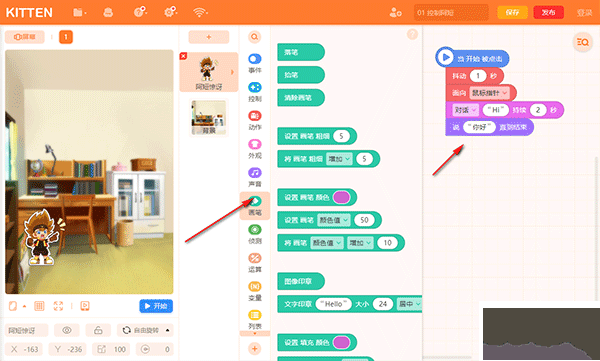The width and height of the screenshot is (600, 361).
Task: Click the block search magnifier icon
Action: (x=254, y=37)
